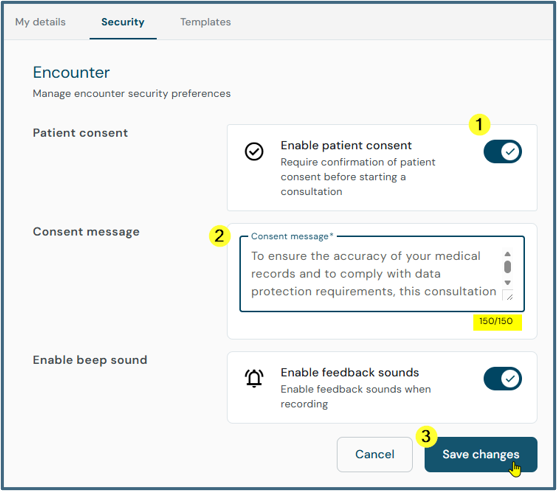Cancel the security preference edits
The width and height of the screenshot is (557, 491).
(x=375, y=454)
